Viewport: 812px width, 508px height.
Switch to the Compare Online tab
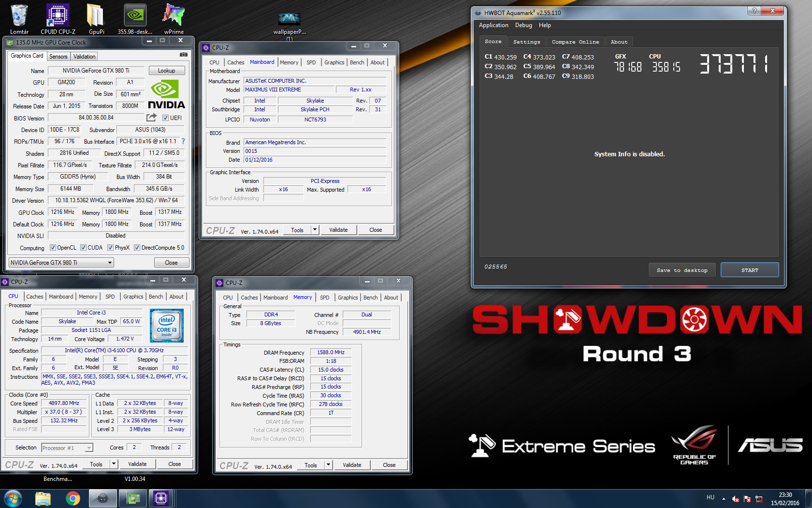(575, 42)
